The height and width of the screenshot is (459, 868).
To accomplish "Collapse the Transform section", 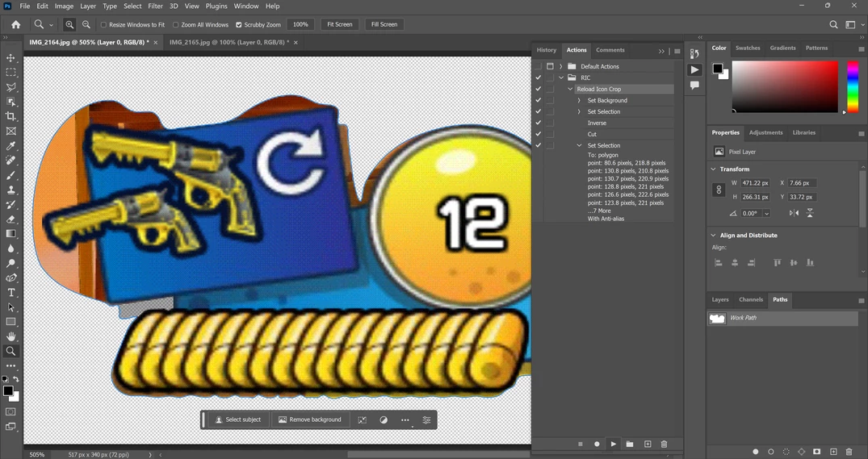I will click(x=713, y=169).
